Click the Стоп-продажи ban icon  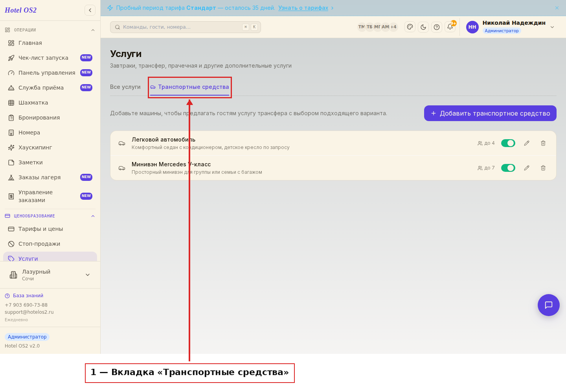(x=11, y=244)
